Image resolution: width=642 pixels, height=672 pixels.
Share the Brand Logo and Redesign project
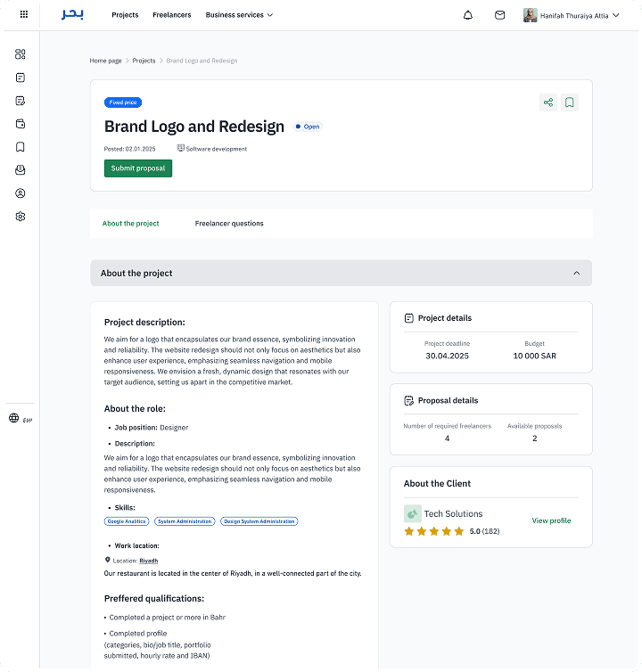(547, 102)
